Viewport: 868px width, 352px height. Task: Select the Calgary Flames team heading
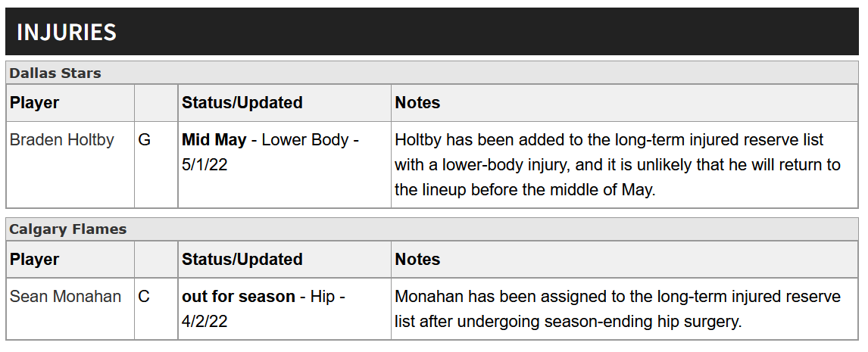tap(68, 229)
